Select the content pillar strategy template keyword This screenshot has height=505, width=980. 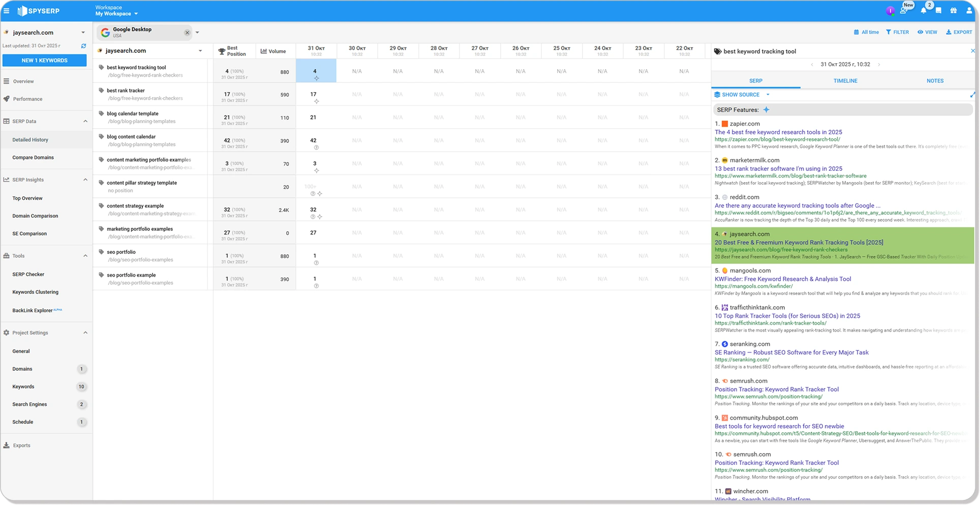[x=142, y=183]
